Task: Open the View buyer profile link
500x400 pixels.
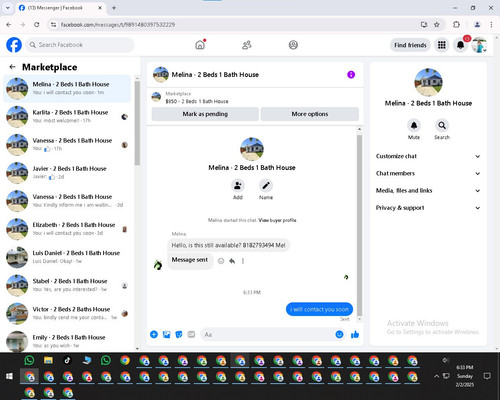Action: (277, 220)
